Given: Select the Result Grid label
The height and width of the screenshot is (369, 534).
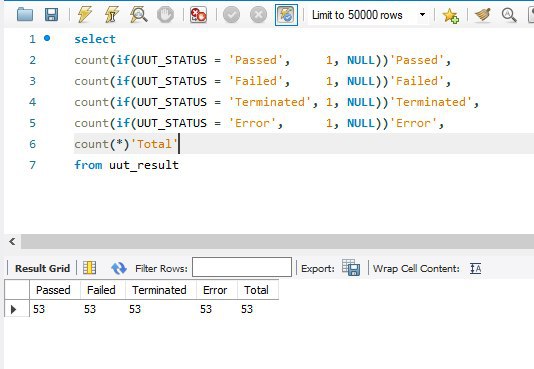Looking at the screenshot, I should click(x=42, y=269).
